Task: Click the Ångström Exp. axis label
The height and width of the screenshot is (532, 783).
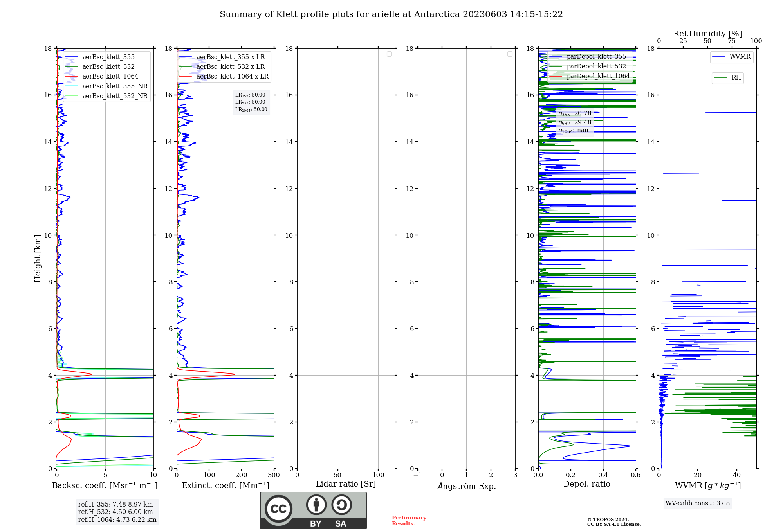Action: click(x=467, y=486)
